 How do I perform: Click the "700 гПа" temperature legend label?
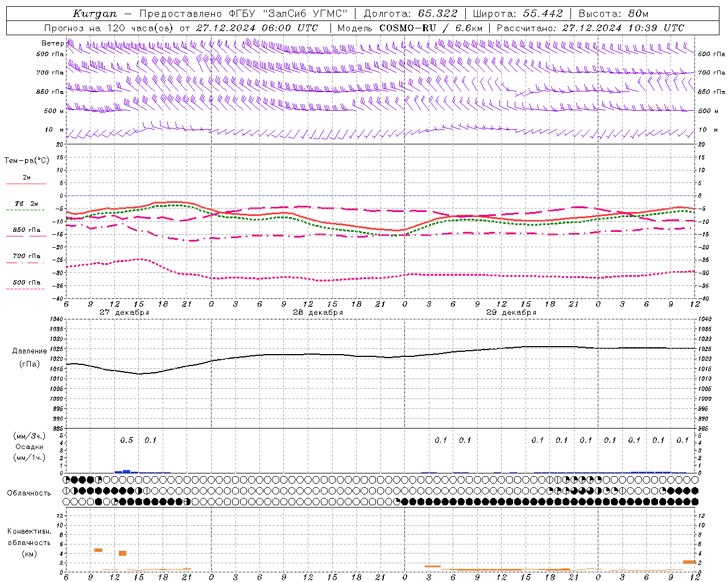click(x=27, y=256)
